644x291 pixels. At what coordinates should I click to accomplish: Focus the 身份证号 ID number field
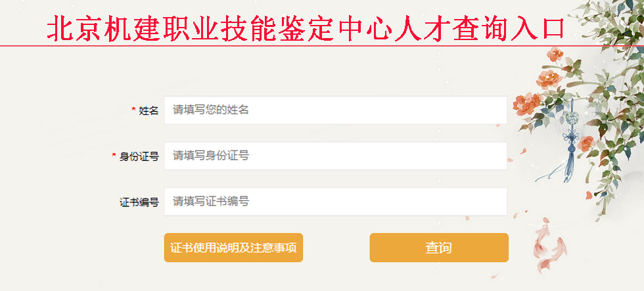coord(335,156)
